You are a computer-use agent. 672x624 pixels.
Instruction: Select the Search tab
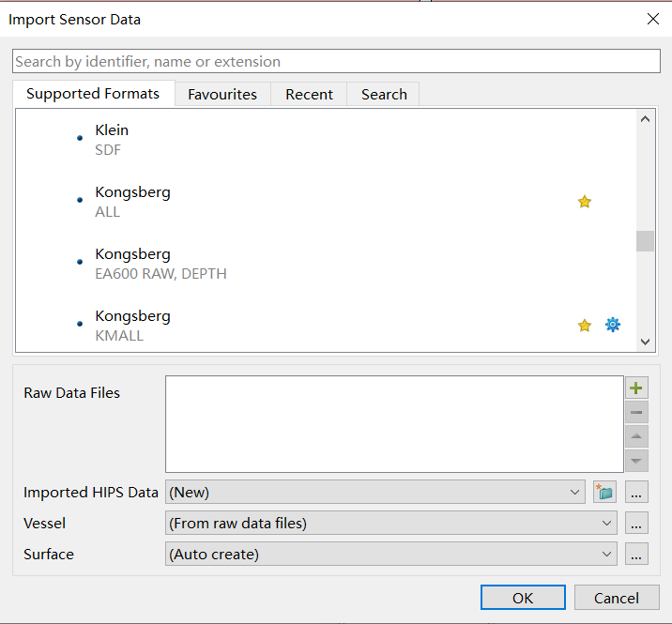click(x=384, y=95)
